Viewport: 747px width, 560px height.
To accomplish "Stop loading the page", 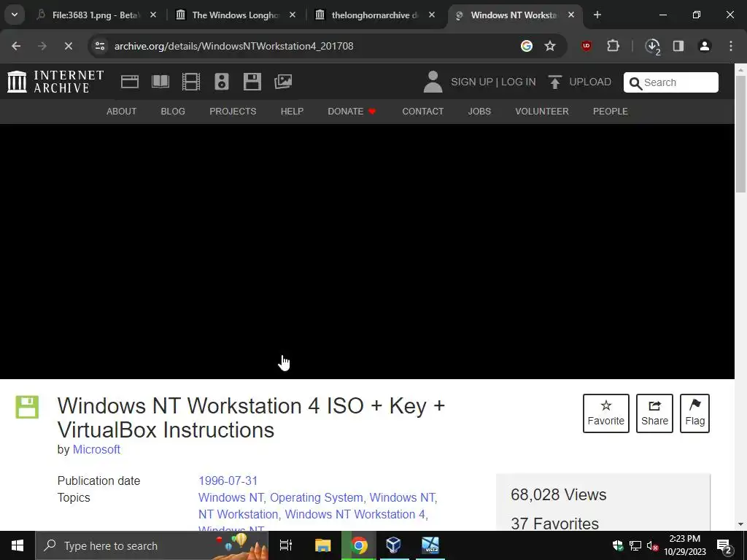I will pyautogui.click(x=68, y=46).
